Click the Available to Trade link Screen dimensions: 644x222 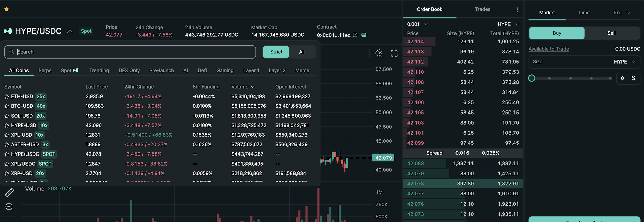[x=548, y=49]
